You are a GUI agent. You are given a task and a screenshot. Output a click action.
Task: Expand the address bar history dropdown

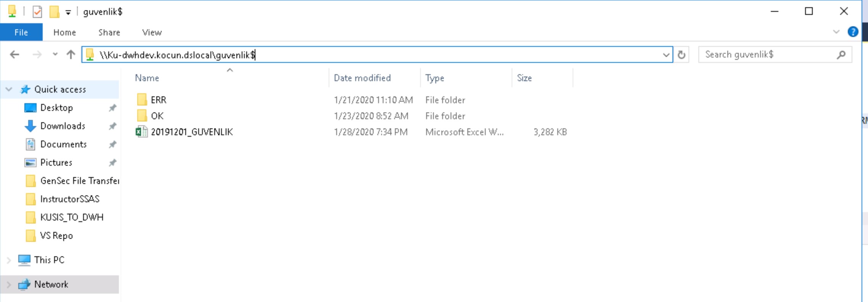click(666, 55)
